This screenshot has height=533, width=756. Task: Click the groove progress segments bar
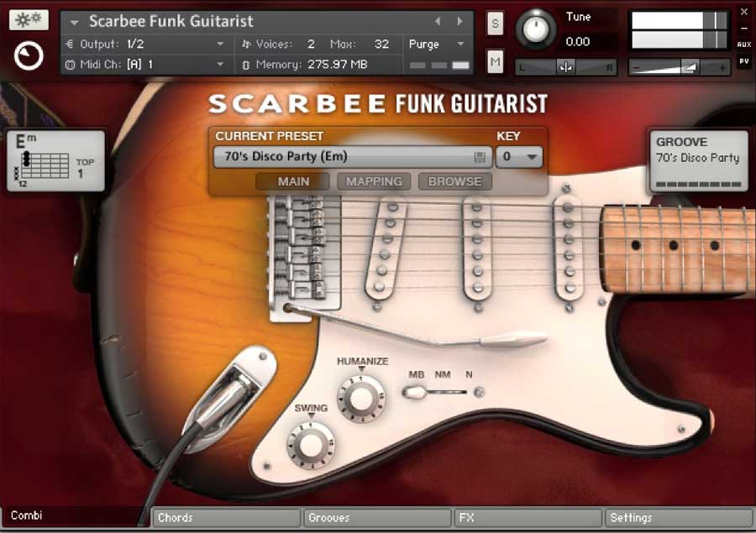coord(698,184)
